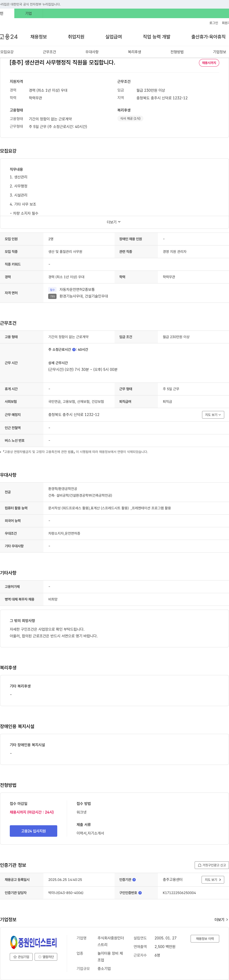This screenshot has height=980, width=229.
Task: Jump to the 모집요강 section tab
Action: click(7, 52)
